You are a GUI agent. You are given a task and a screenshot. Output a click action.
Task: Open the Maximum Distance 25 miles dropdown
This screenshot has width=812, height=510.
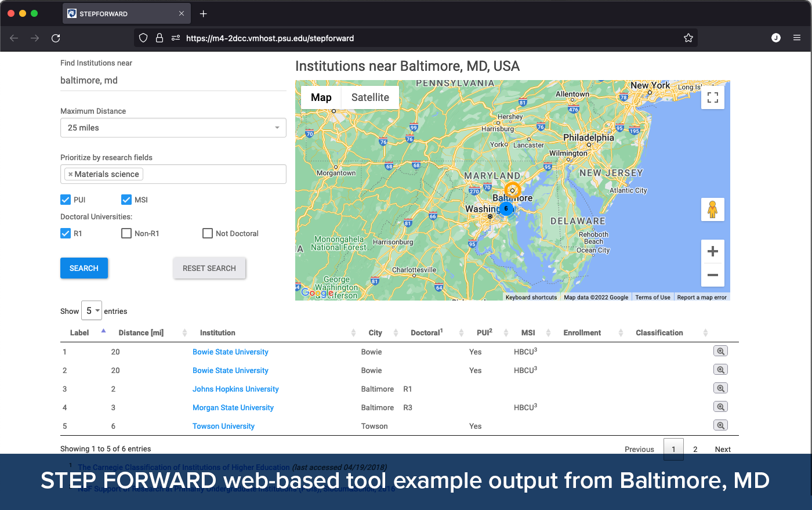pos(173,128)
